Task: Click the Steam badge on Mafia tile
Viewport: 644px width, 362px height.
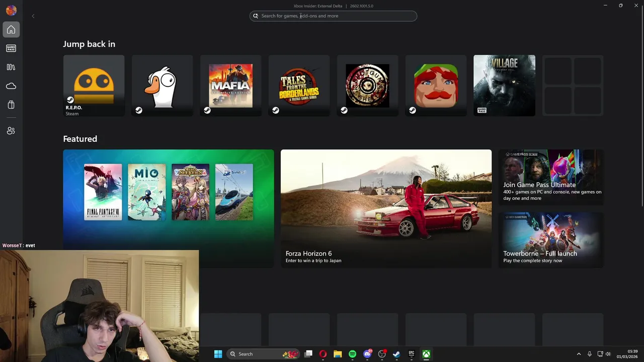Action: coord(207,110)
